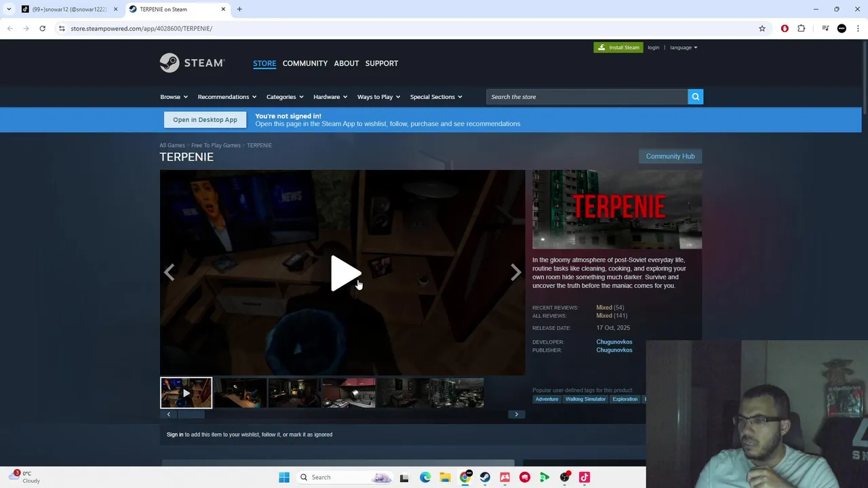Click the All Games breadcrumb

(x=172, y=145)
